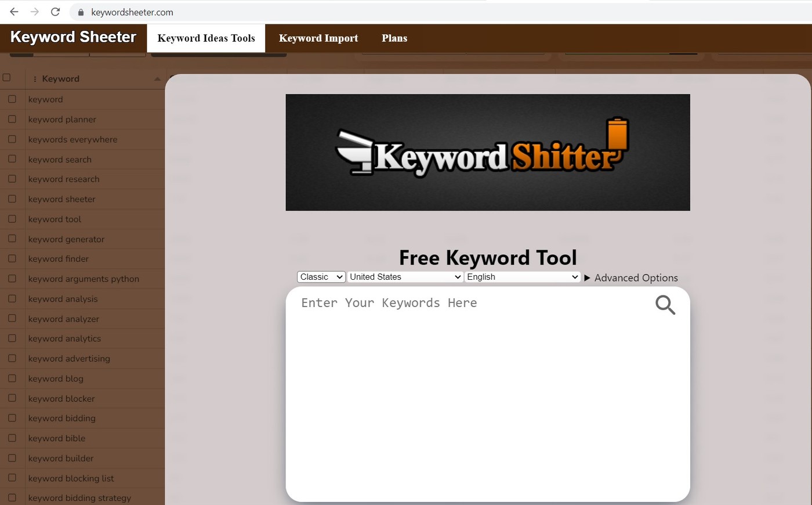This screenshot has height=505, width=812.
Task: Check the box for 'keyword blog'
Action: [12, 378]
